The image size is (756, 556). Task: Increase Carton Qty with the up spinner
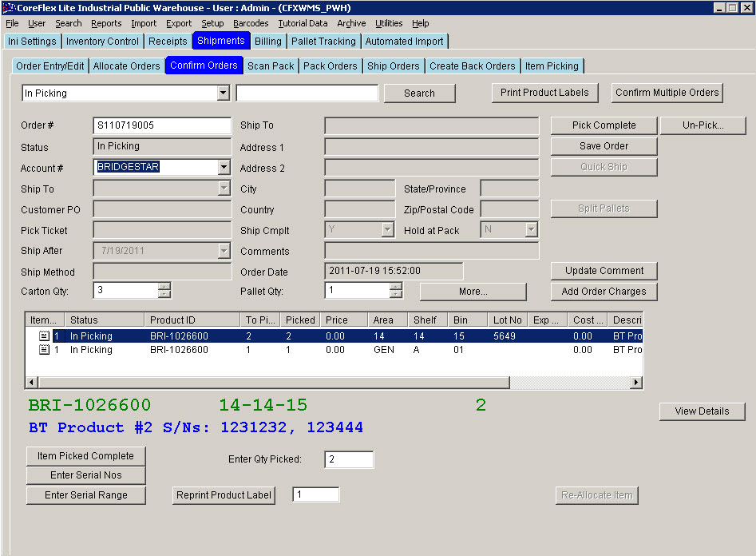click(164, 286)
